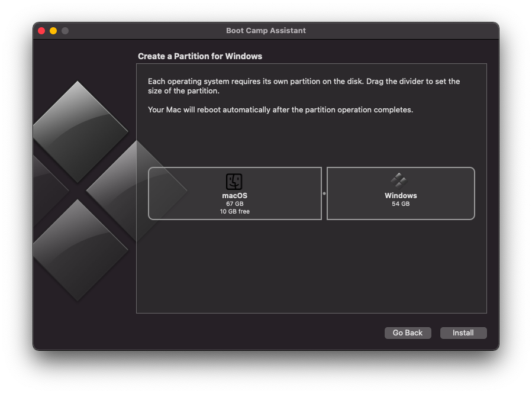Screen dimensions: 532x394
Task: Click the Go Back button
Action: [x=408, y=333]
